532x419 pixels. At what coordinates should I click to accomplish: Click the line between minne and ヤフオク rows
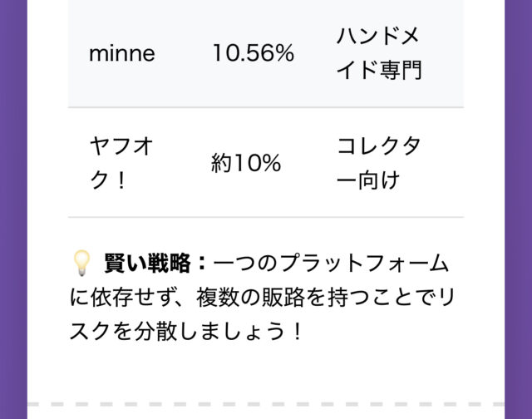[266, 108]
